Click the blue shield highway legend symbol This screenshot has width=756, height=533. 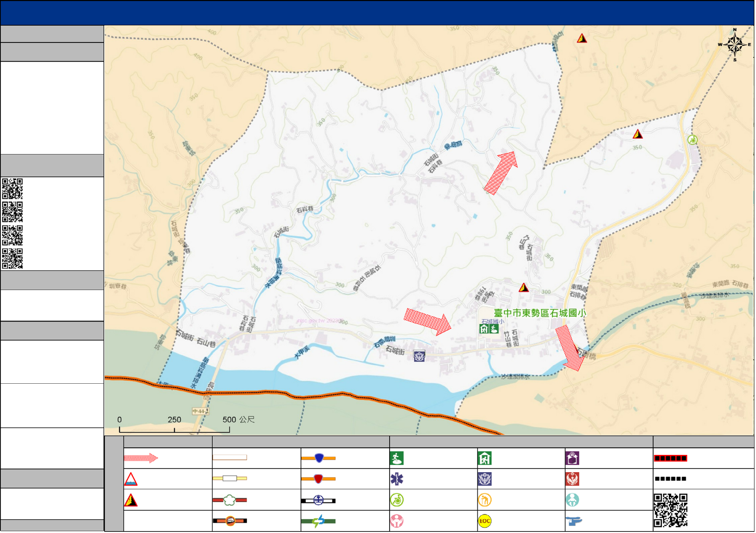[x=319, y=458]
